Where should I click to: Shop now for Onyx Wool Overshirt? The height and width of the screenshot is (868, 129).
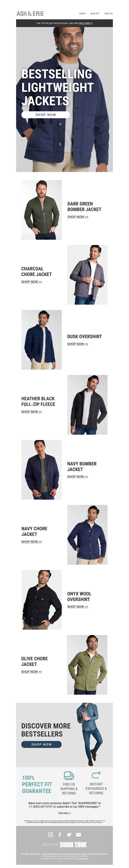coord(78,607)
